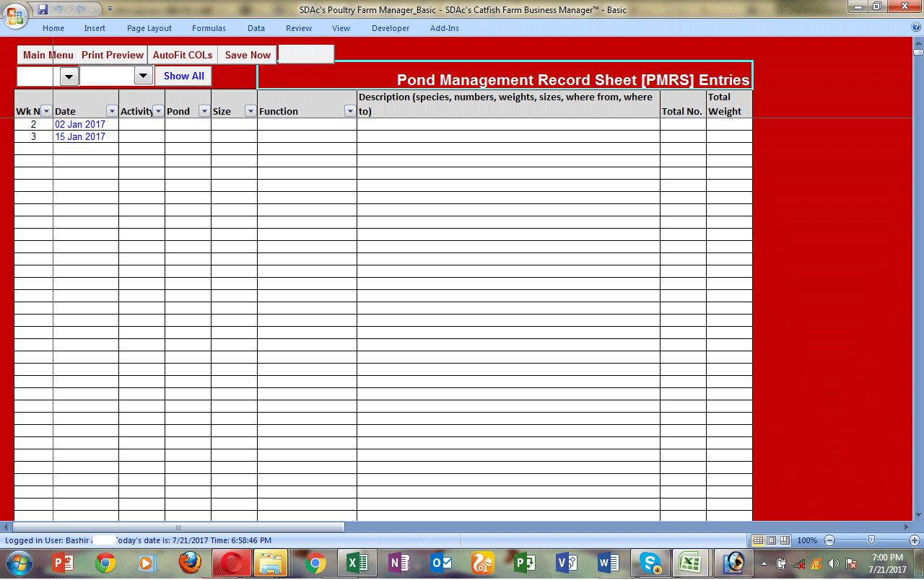Viewport: 924px width, 580px height.
Task: Open Skype from the taskbar
Action: [x=650, y=563]
